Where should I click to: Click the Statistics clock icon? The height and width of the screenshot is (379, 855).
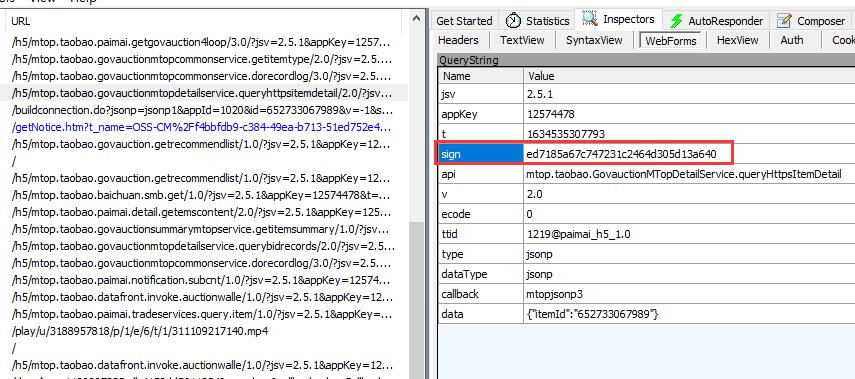pyautogui.click(x=513, y=21)
